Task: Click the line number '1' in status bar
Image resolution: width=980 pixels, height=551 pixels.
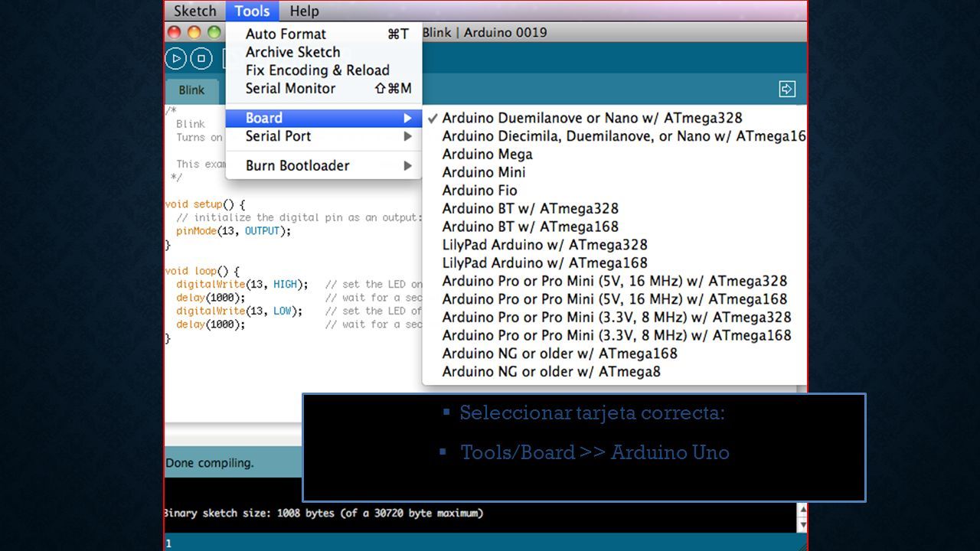Action: pos(168,543)
